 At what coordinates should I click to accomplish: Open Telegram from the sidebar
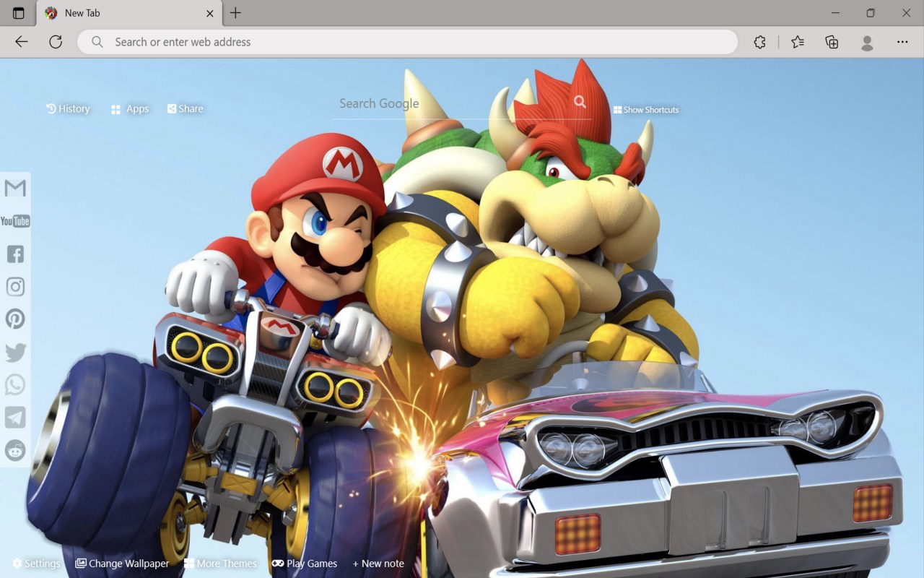pyautogui.click(x=15, y=418)
